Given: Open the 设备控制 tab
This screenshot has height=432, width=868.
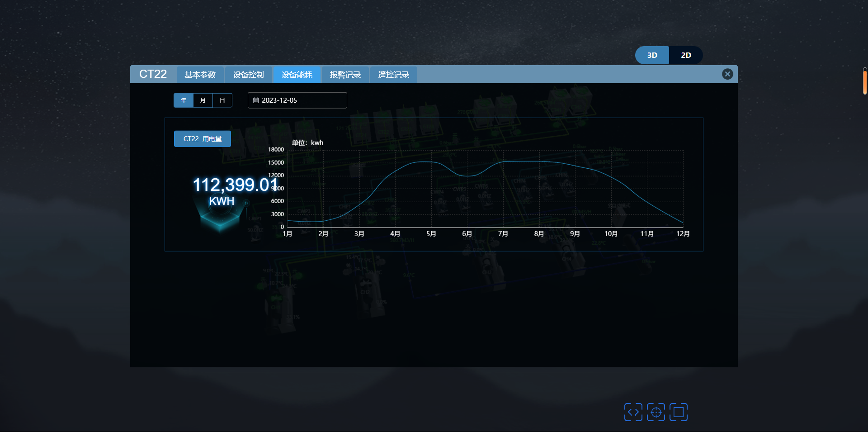Looking at the screenshot, I should tap(249, 75).
